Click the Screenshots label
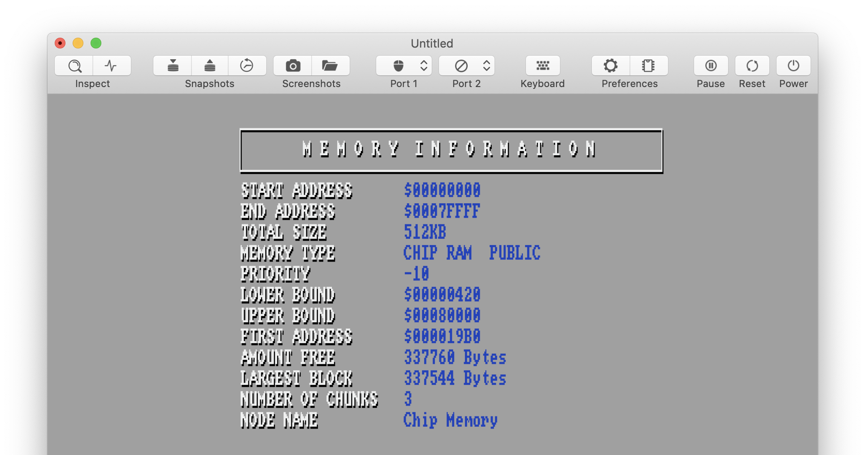The width and height of the screenshot is (868, 455). click(311, 84)
